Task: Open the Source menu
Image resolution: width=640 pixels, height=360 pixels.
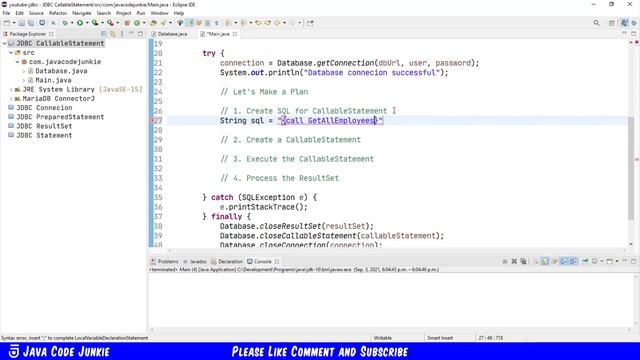Action: [x=36, y=13]
